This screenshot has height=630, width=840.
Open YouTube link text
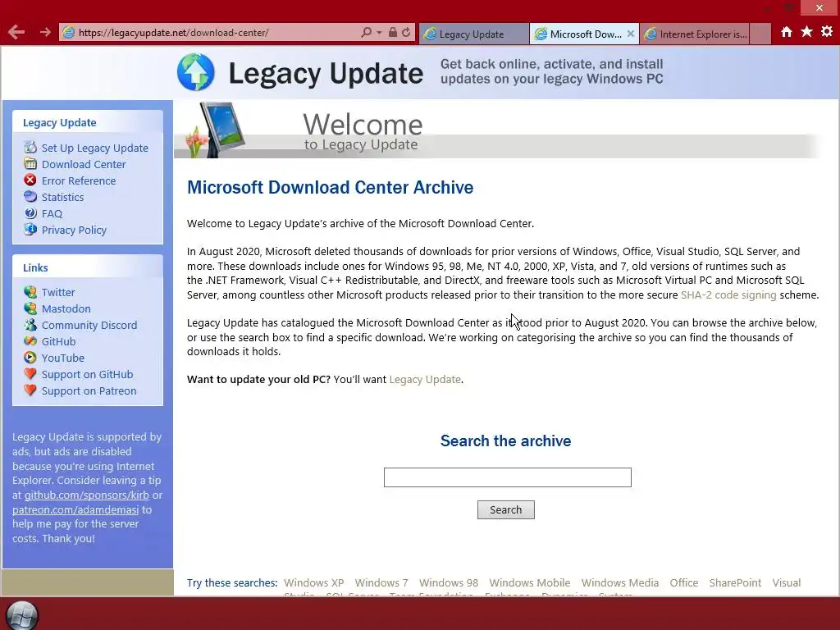(x=62, y=358)
